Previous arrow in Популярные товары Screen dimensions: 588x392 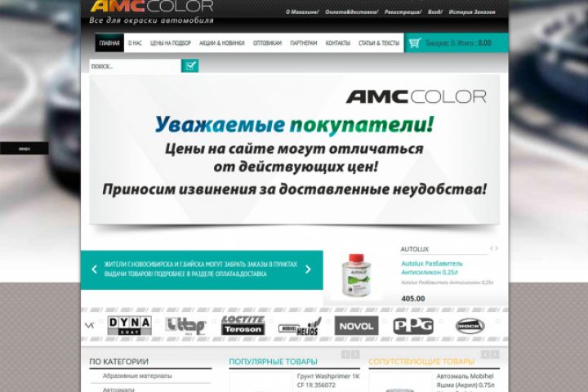point(345,354)
